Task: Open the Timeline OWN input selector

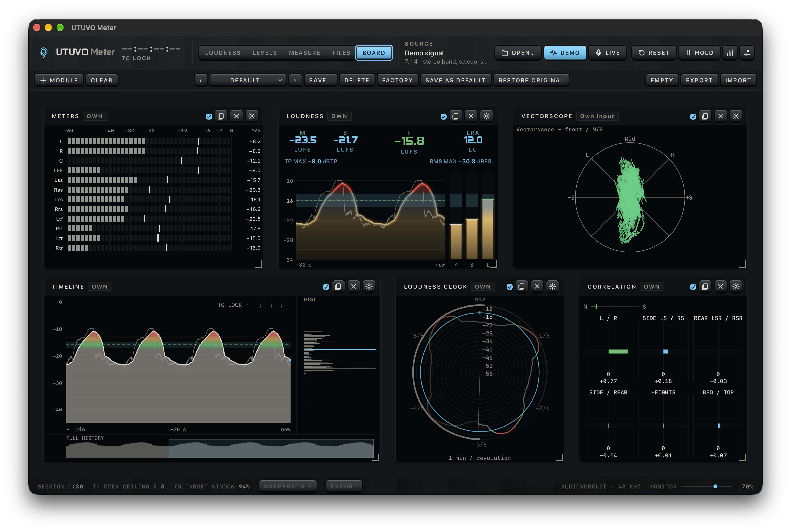Action: click(x=100, y=287)
